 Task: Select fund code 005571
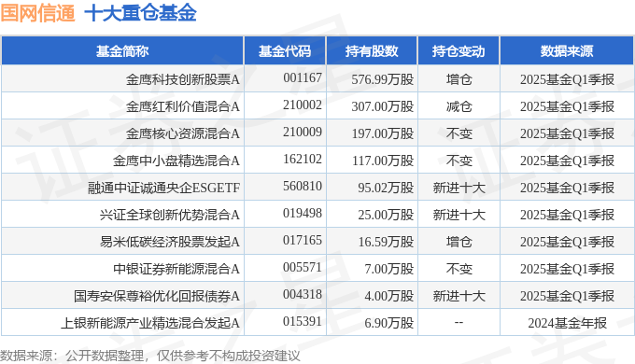pyautogui.click(x=303, y=267)
